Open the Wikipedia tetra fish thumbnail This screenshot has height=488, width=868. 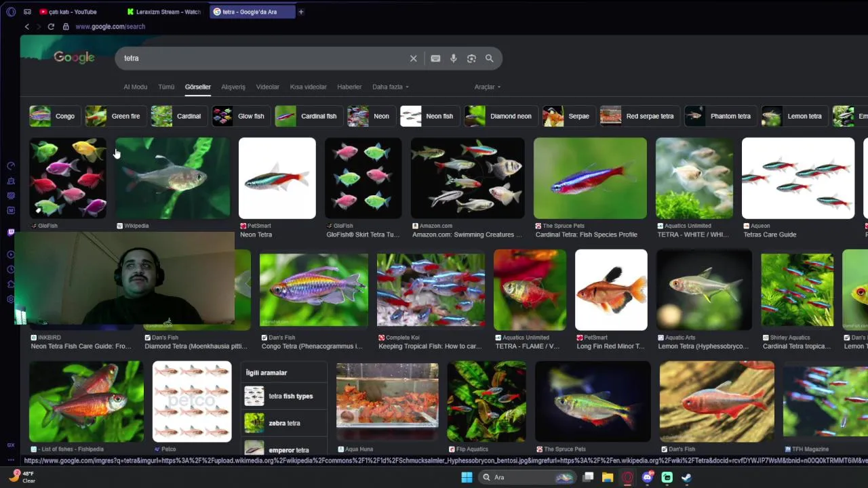click(x=173, y=178)
